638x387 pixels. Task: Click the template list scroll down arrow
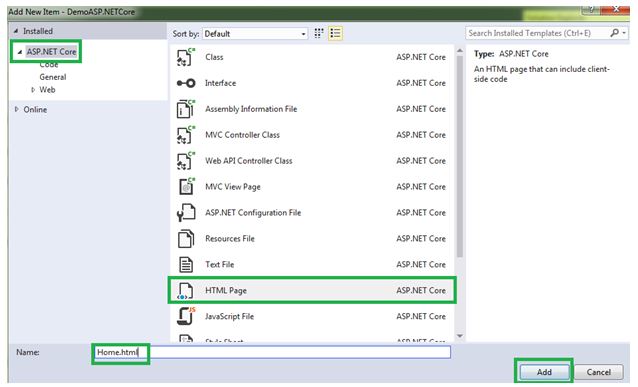[x=460, y=336]
